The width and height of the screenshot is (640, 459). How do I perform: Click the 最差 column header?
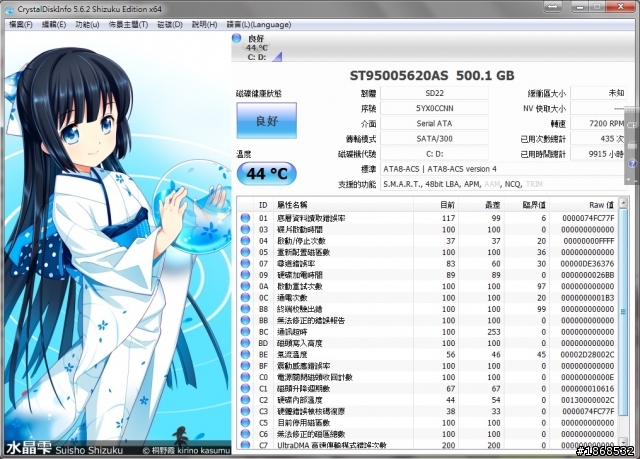(x=482, y=205)
